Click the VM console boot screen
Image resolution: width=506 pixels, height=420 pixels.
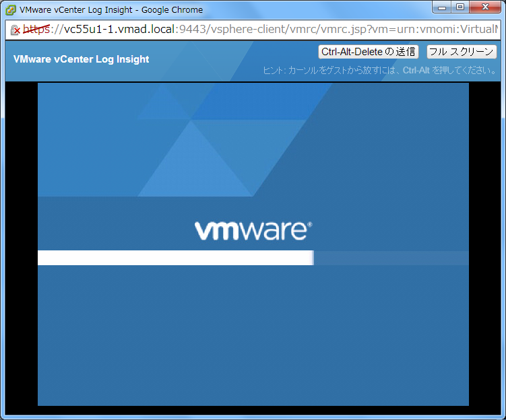click(253, 244)
